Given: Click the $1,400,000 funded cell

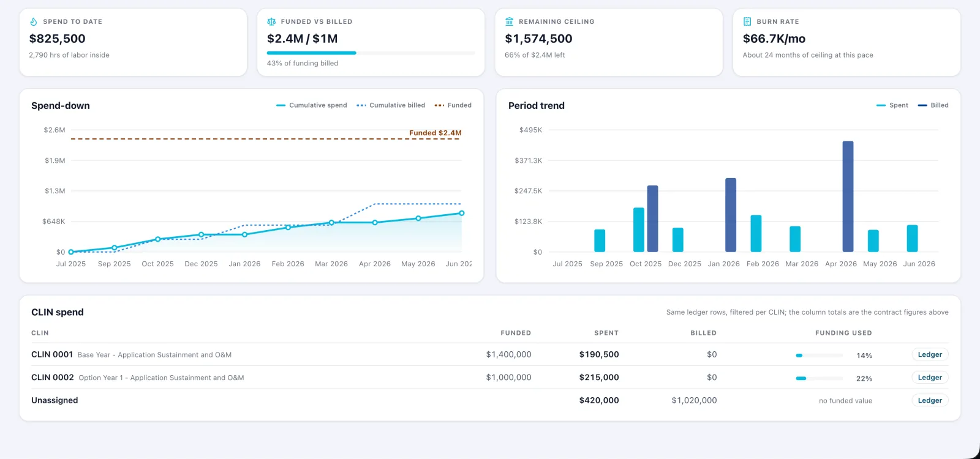Looking at the screenshot, I should (509, 354).
